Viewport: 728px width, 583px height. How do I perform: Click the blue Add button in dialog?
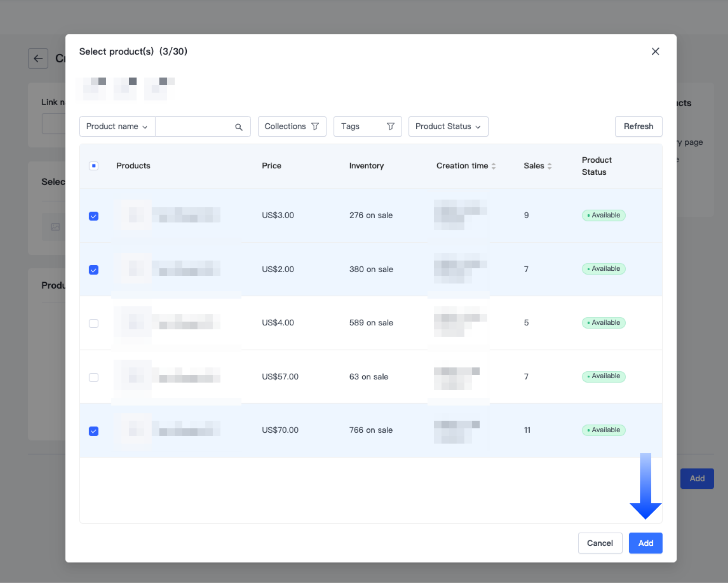point(645,543)
